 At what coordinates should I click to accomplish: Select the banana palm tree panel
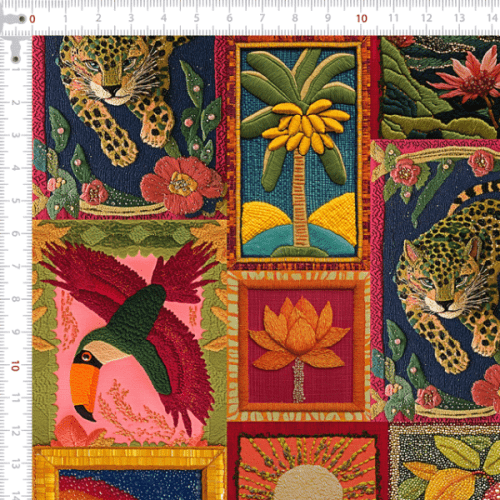299,152
